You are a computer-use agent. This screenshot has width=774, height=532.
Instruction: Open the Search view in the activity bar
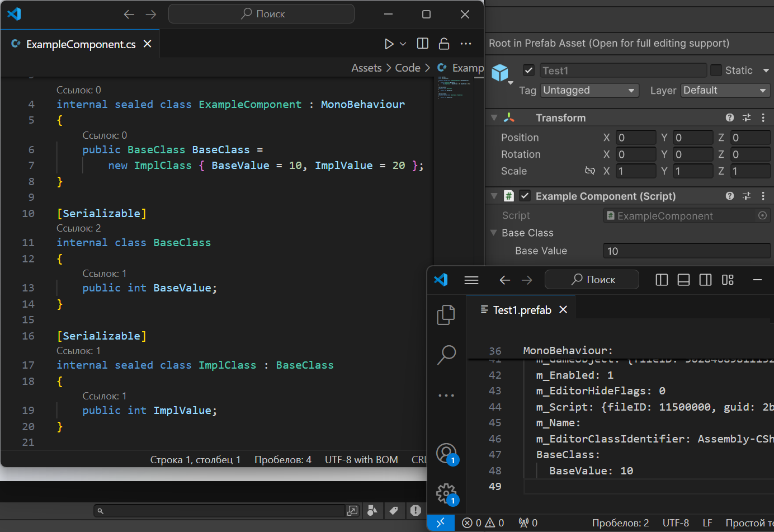(446, 354)
